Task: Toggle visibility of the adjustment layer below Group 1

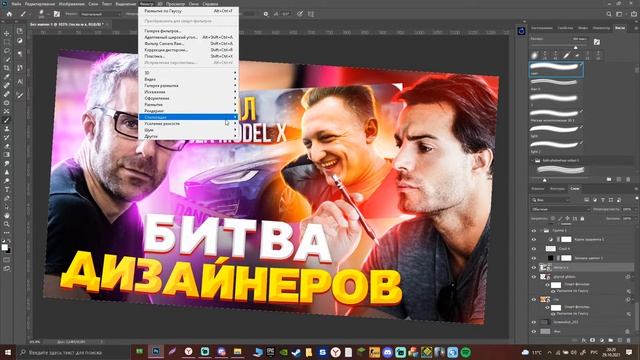Action: tap(533, 240)
